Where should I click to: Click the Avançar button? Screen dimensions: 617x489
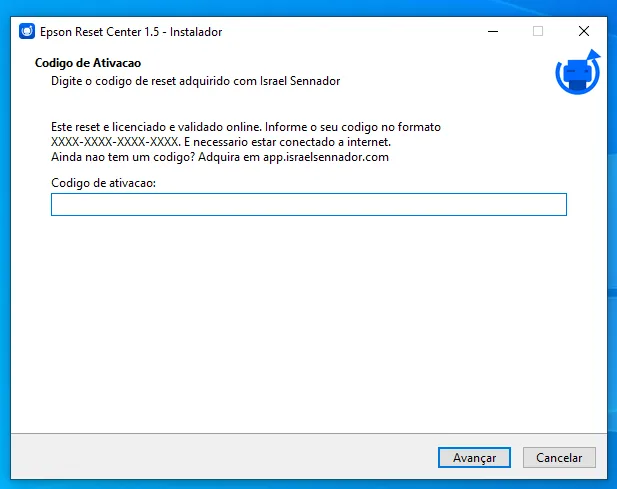point(474,458)
